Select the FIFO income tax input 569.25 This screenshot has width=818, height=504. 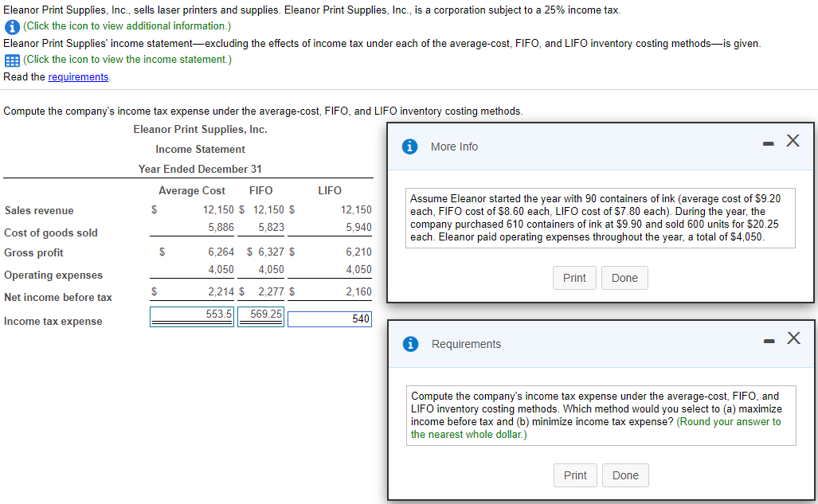260,317
